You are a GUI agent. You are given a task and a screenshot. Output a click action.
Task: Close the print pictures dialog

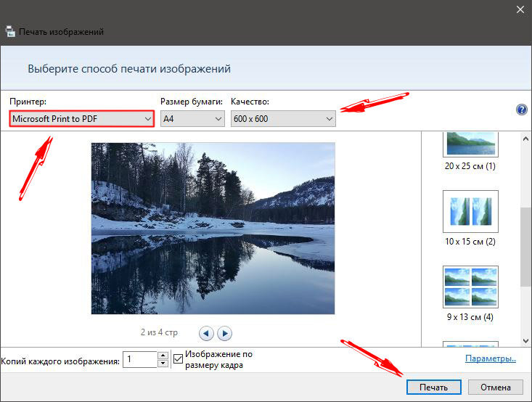(x=520, y=9)
